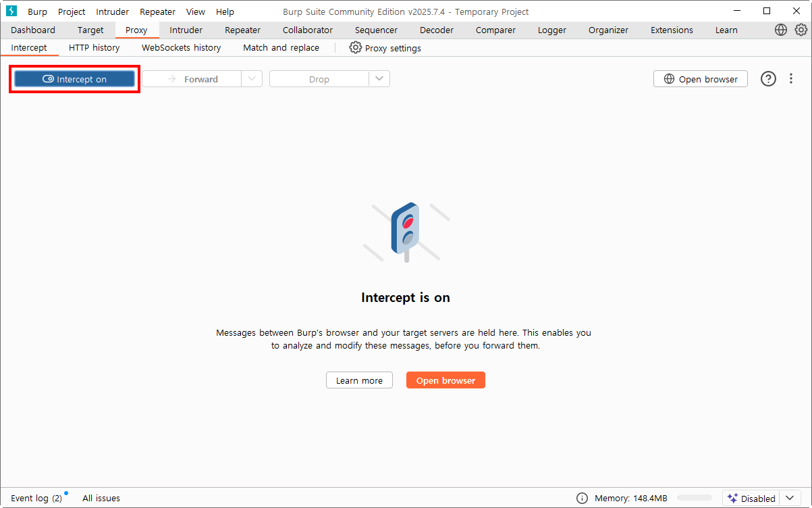Open the Event log (2)

(x=37, y=499)
